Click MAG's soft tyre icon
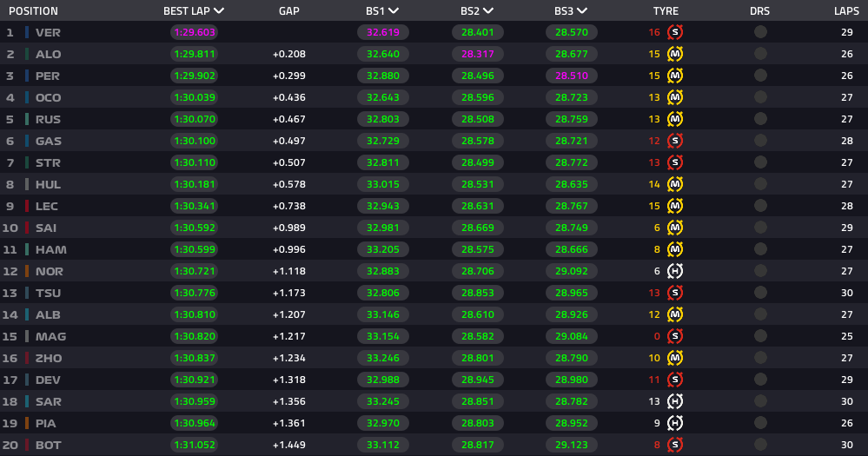 point(674,336)
